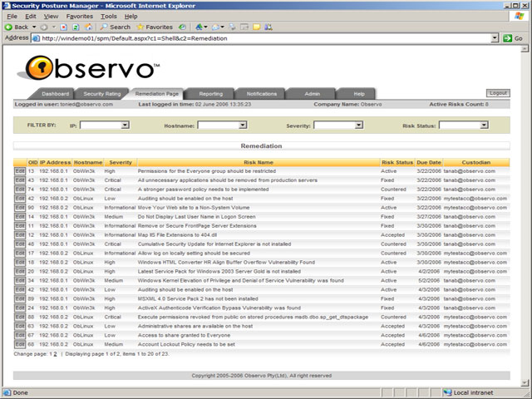Click 'Administrative shares are available on the host'
Screen dimensions: 532x399
pos(195,326)
